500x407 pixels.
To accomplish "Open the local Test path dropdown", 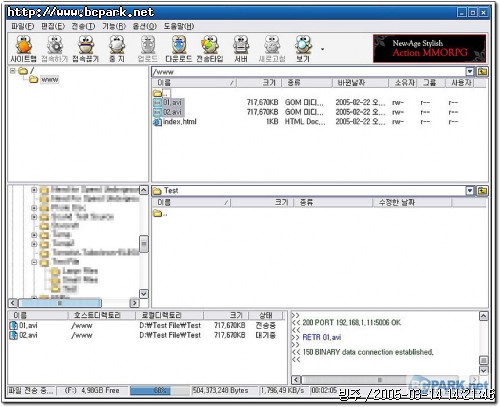I will [x=470, y=191].
